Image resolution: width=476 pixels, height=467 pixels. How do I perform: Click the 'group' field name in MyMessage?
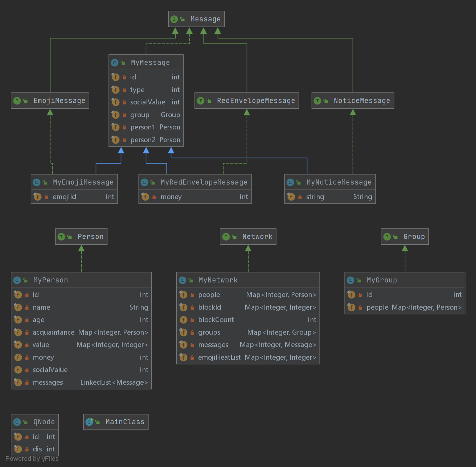click(x=140, y=115)
